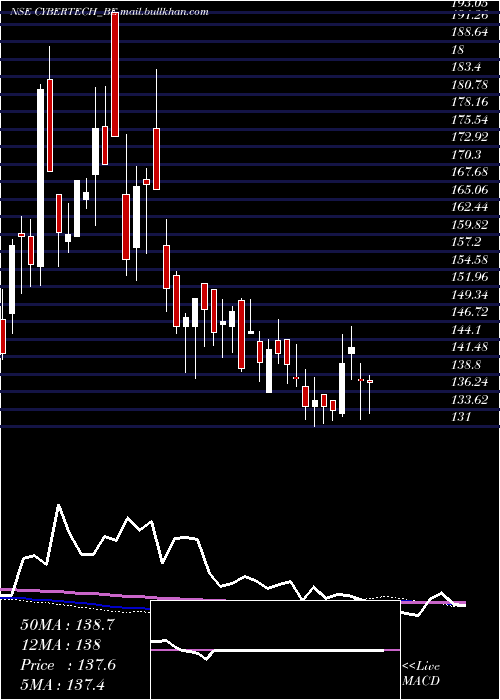Click the price label 188.64
The width and height of the screenshot is (500, 700).
click(x=471, y=32)
